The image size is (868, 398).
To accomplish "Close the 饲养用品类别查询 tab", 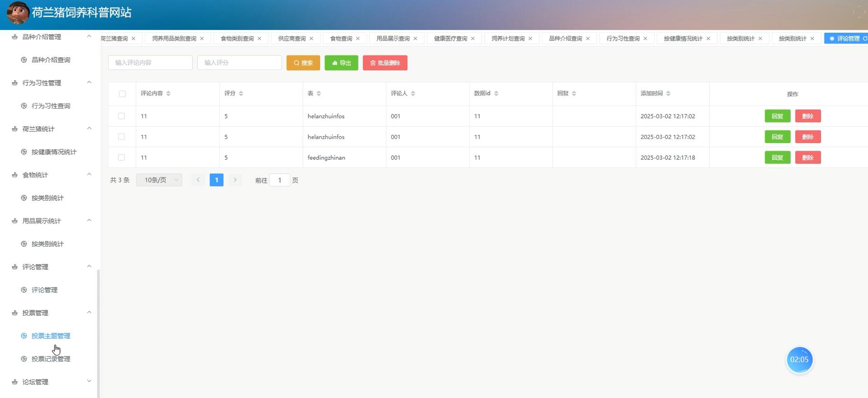I will click(202, 39).
